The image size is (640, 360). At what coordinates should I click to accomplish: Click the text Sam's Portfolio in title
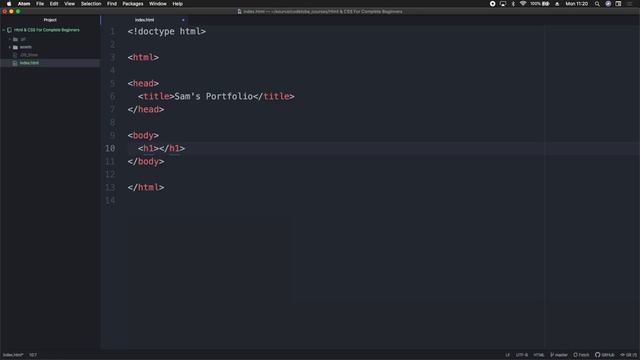pyautogui.click(x=213, y=96)
